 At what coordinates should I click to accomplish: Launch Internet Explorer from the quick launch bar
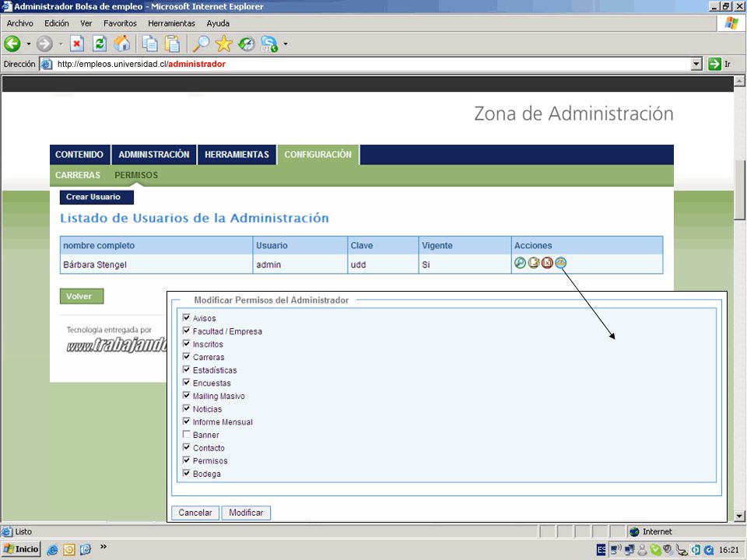(x=52, y=550)
